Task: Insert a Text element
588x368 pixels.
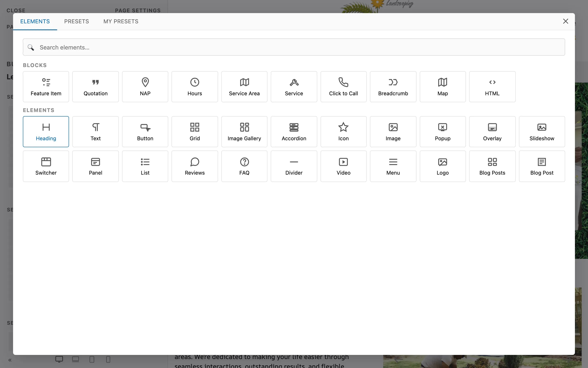Action: [96, 132]
